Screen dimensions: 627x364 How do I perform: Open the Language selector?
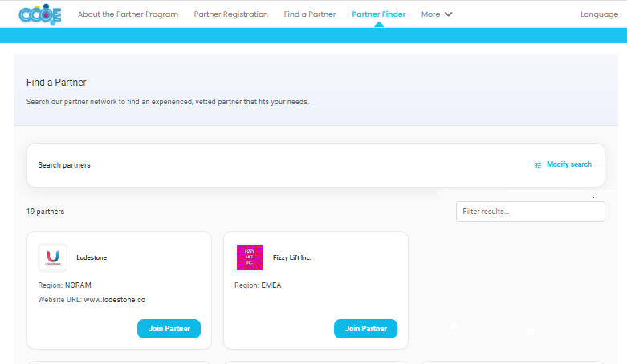click(600, 14)
